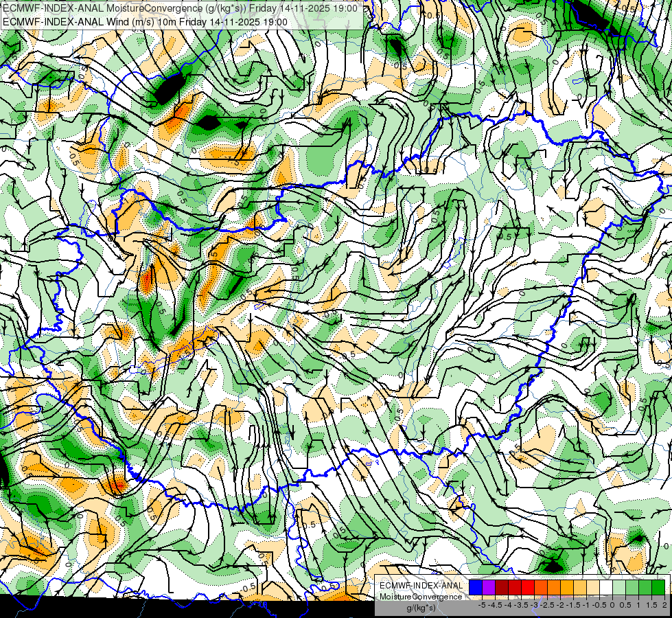This screenshot has height=618, width=672.
Task: Click legend swatch between -2 and -1.5
Action: click(567, 587)
